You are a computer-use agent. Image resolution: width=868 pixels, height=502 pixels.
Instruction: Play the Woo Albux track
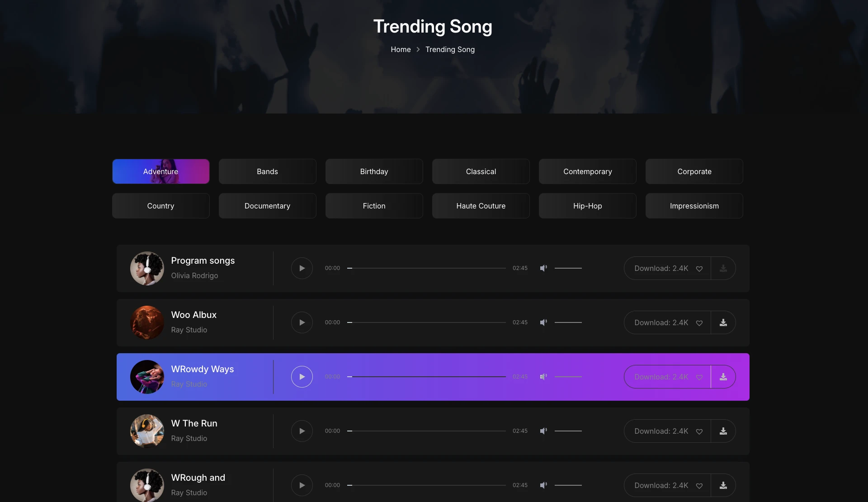[x=302, y=322]
